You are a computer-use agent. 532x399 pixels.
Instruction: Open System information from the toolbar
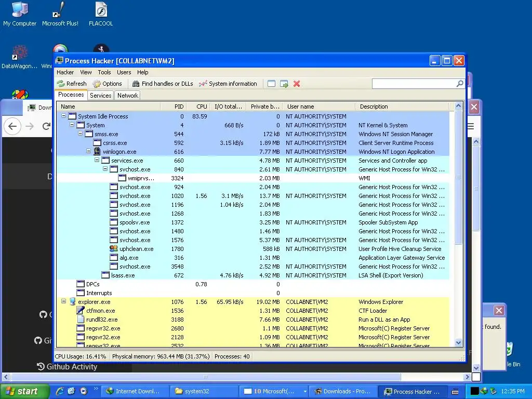228,84
